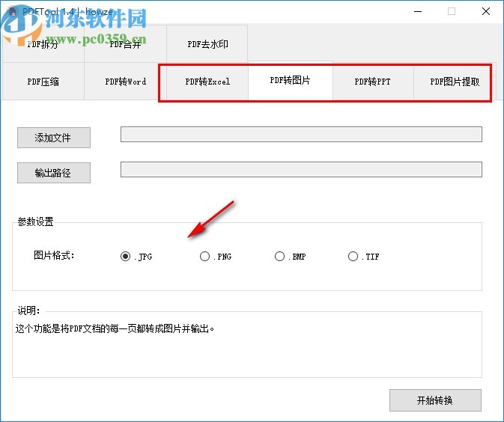Select the PDF压缩 tab
This screenshot has width=504, height=422.
[x=43, y=82]
